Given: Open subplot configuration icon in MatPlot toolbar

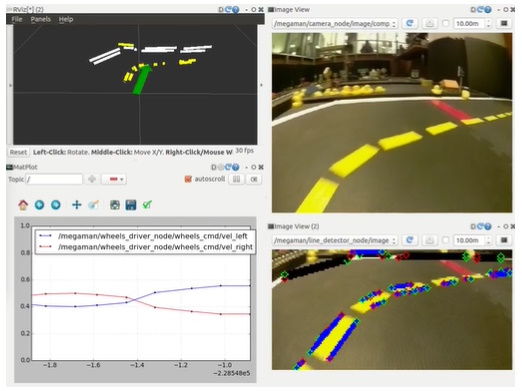Looking at the screenshot, I should 115,205.
